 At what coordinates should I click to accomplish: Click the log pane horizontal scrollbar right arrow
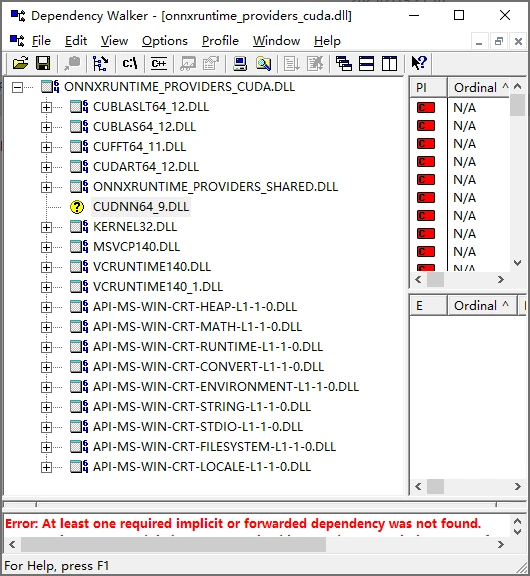[501, 544]
